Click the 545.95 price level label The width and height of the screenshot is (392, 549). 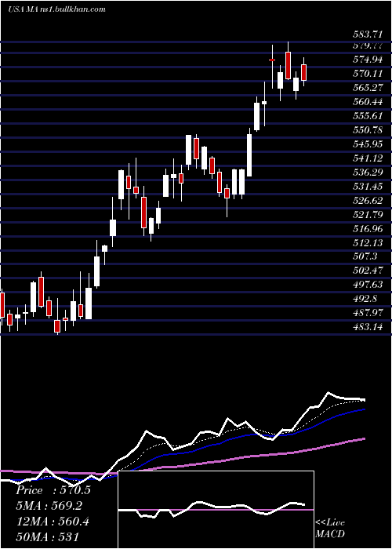click(368, 144)
